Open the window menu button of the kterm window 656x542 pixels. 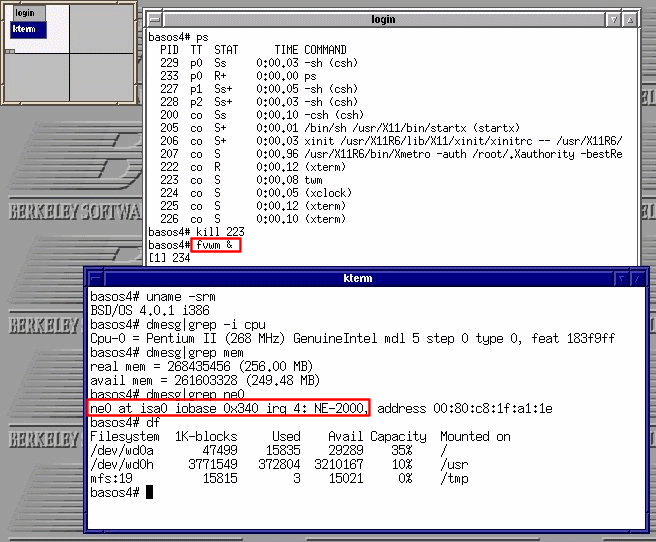pyautogui.click(x=96, y=278)
